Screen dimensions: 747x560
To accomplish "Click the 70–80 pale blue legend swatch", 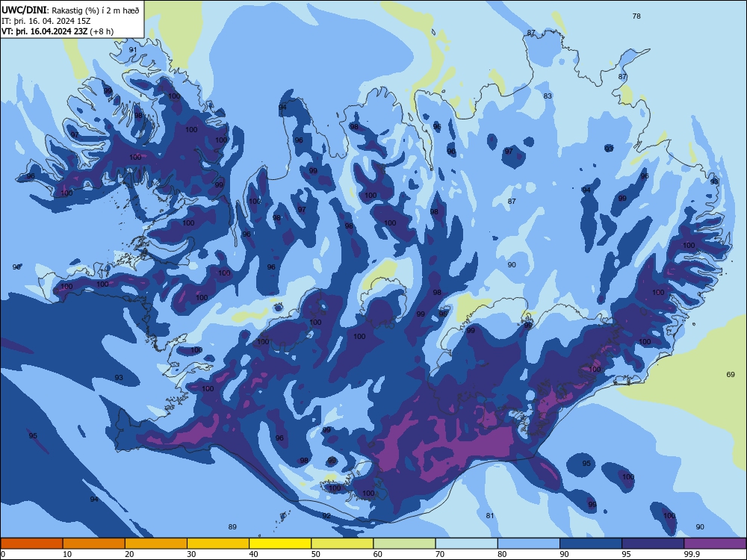I will pyautogui.click(x=466, y=544).
